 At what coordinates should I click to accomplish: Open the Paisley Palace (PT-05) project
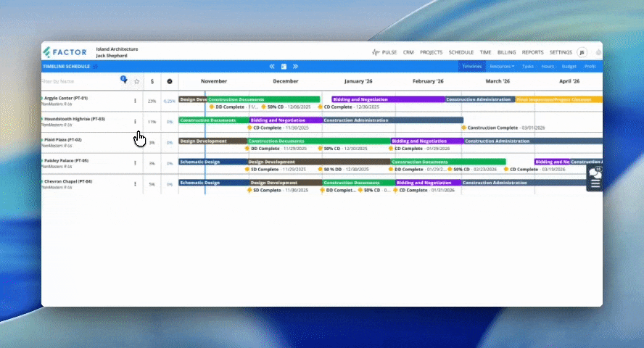coord(66,160)
